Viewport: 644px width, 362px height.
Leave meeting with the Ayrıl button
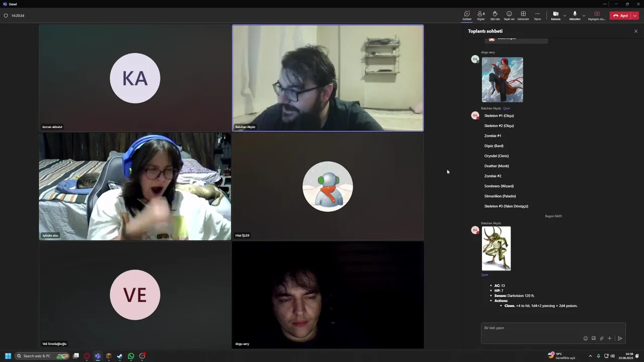(x=620, y=16)
